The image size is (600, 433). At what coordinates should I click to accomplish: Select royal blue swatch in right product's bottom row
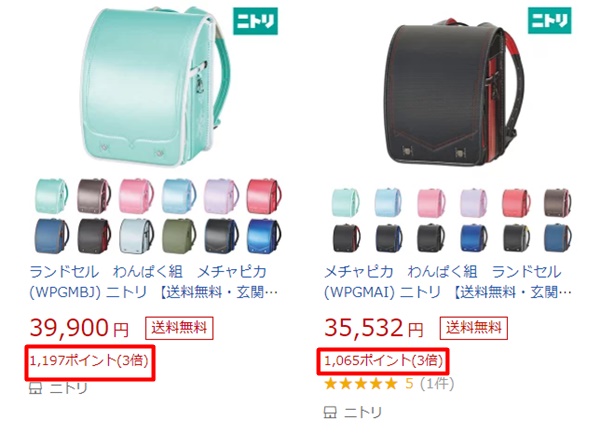click(x=473, y=238)
